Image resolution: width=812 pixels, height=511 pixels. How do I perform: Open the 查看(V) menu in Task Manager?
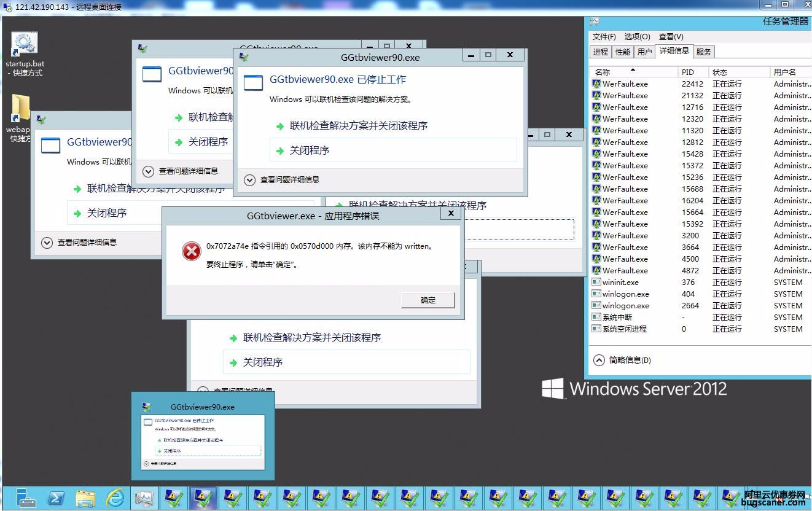tap(671, 37)
